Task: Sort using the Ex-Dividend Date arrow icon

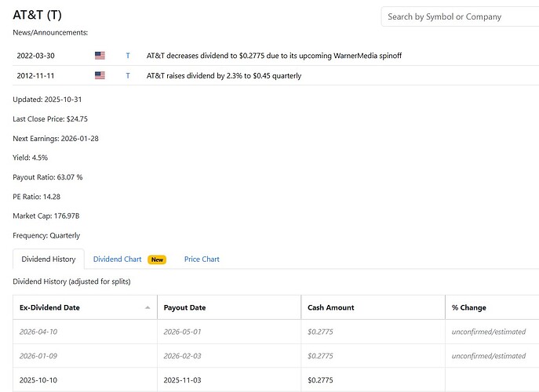Action: click(147, 307)
